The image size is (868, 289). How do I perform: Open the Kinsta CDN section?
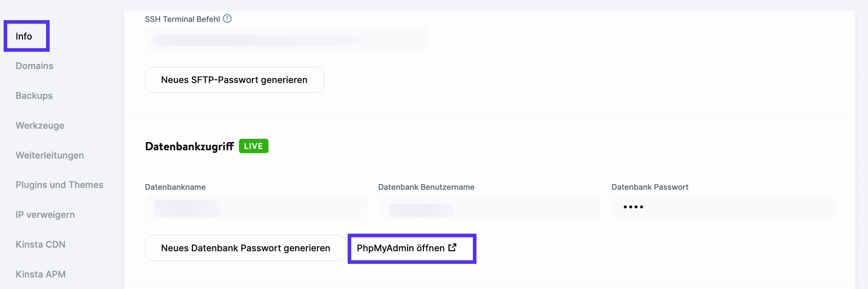pos(40,244)
